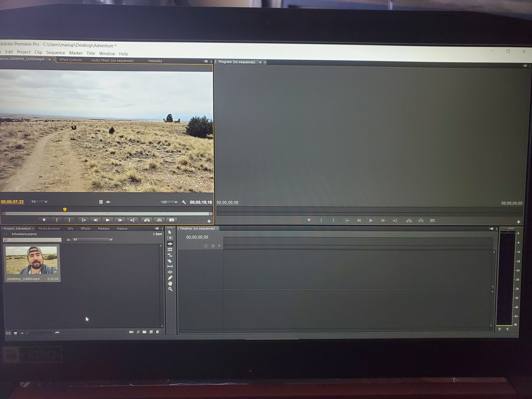Click the New Bin folder icon
The height and width of the screenshot is (399, 532).
pyautogui.click(x=144, y=332)
